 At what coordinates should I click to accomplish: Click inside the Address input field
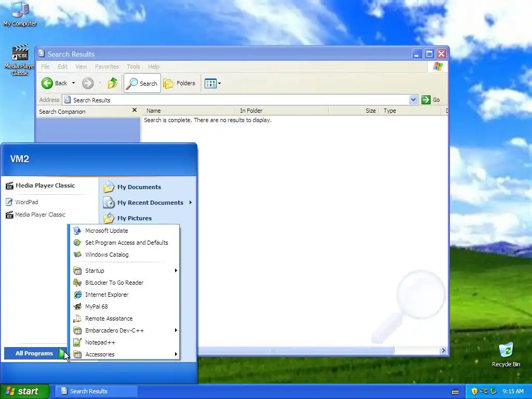(x=236, y=100)
